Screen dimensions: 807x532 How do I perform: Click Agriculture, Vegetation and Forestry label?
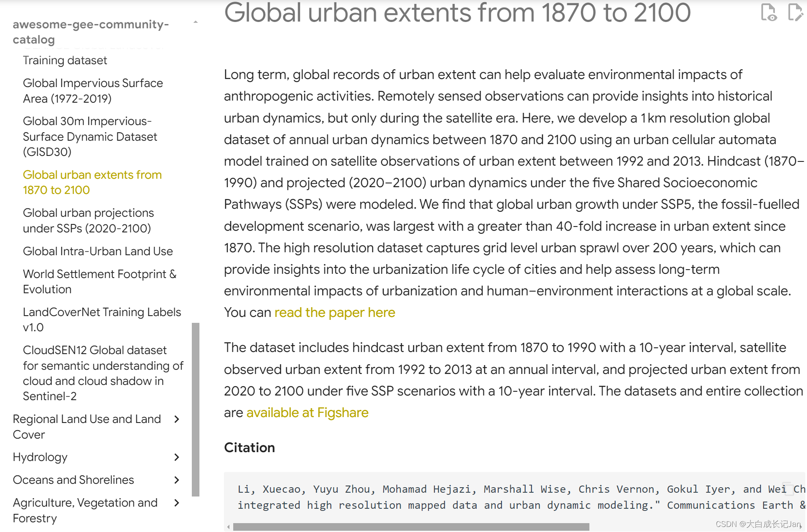pyautogui.click(x=85, y=510)
